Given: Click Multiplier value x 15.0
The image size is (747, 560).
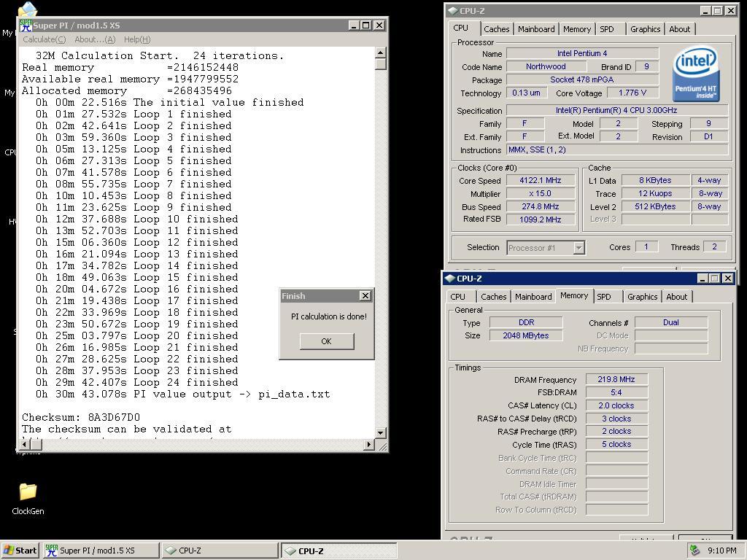Looking at the screenshot, I should pyautogui.click(x=541, y=194).
